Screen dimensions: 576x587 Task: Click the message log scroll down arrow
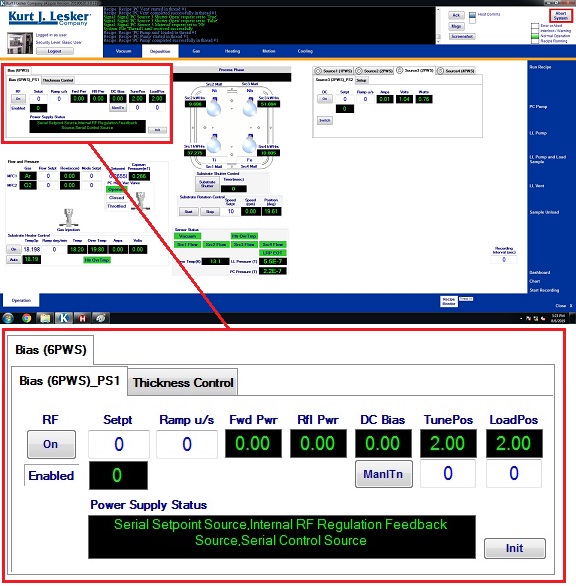point(438,41)
